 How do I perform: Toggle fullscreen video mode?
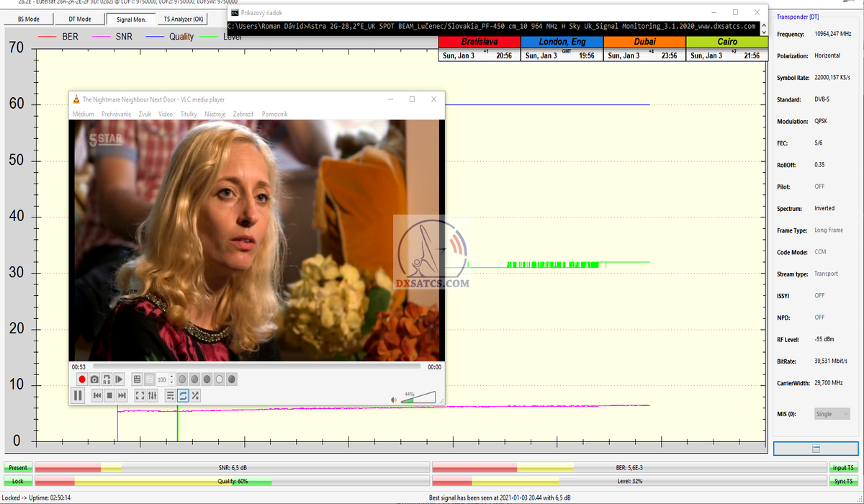(x=140, y=395)
